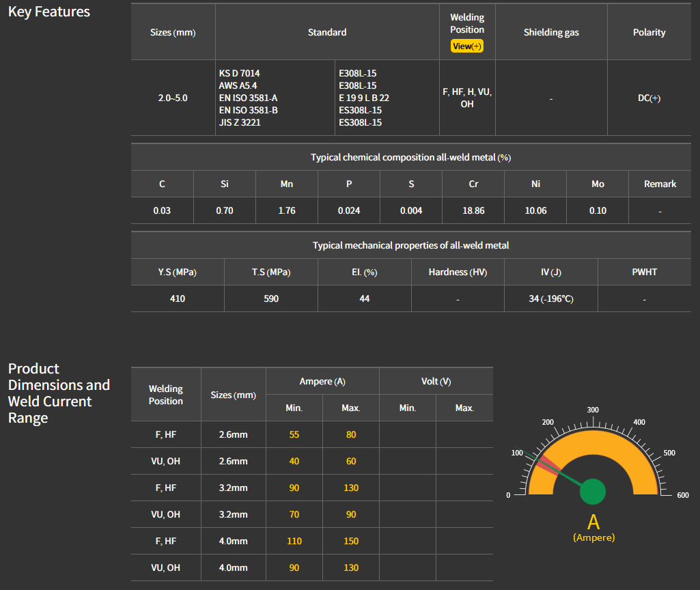Click the green knob on the ampere gauge
Image resolution: width=700 pixels, height=590 pixels.
593,492
